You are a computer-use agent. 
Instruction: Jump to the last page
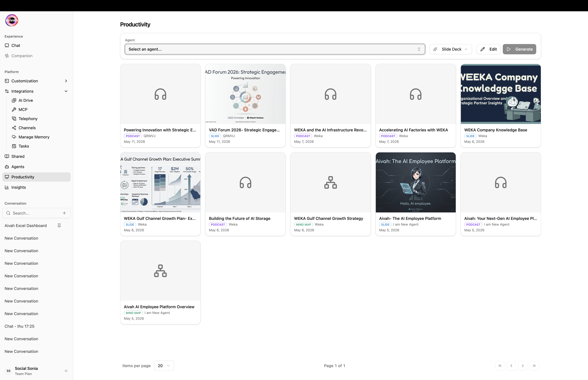pyautogui.click(x=534, y=366)
